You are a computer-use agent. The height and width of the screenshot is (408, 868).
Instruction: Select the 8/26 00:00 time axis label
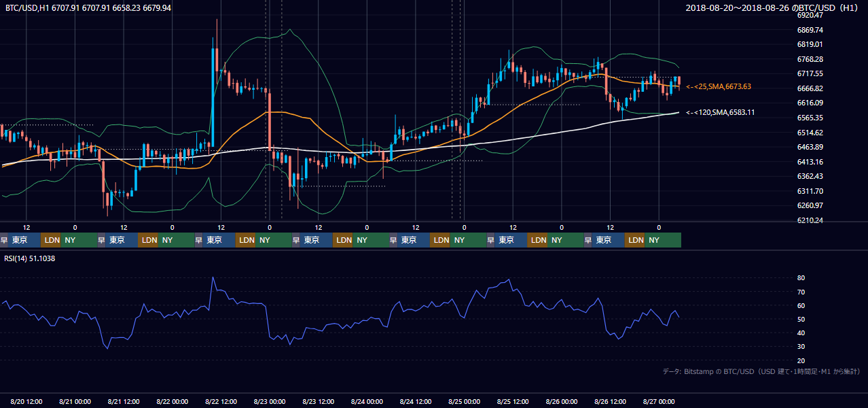(562, 402)
